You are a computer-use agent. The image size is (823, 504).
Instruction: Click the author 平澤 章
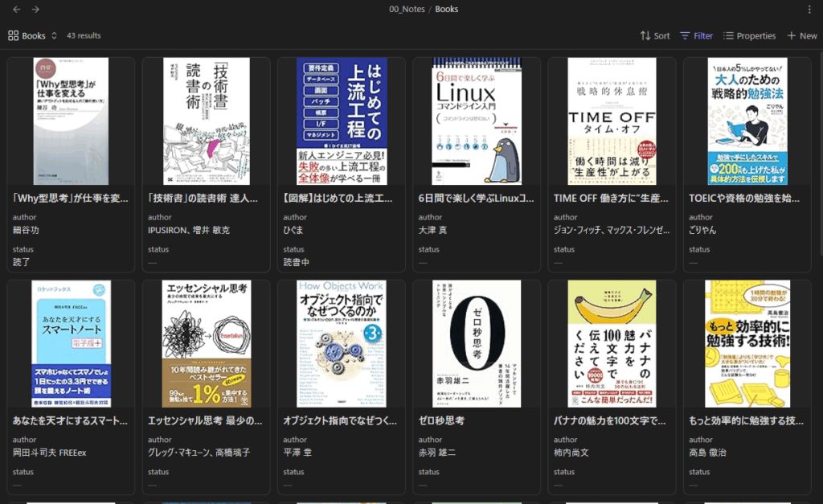[297, 453]
